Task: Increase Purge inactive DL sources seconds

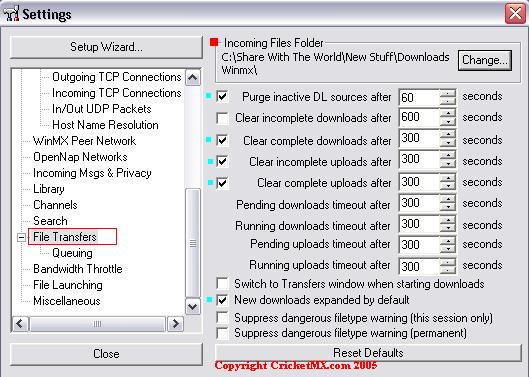Action: point(448,93)
